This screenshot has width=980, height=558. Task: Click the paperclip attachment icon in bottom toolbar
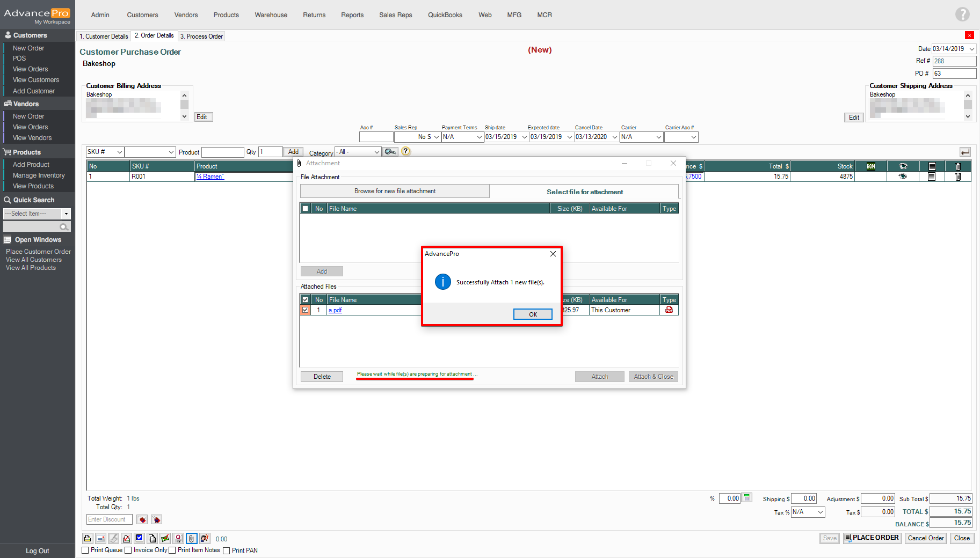coord(191,538)
